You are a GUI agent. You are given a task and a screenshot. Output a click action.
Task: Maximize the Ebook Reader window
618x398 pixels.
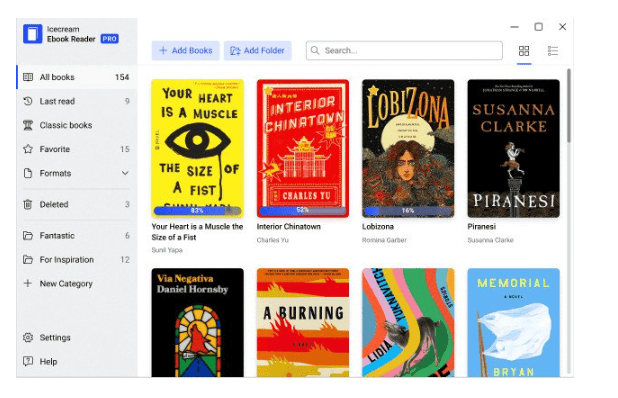(538, 27)
